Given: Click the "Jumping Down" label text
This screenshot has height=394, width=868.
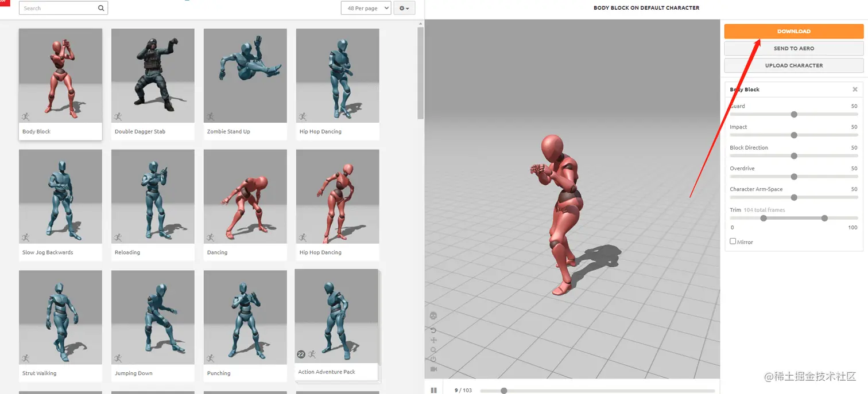Looking at the screenshot, I should pyautogui.click(x=134, y=373).
